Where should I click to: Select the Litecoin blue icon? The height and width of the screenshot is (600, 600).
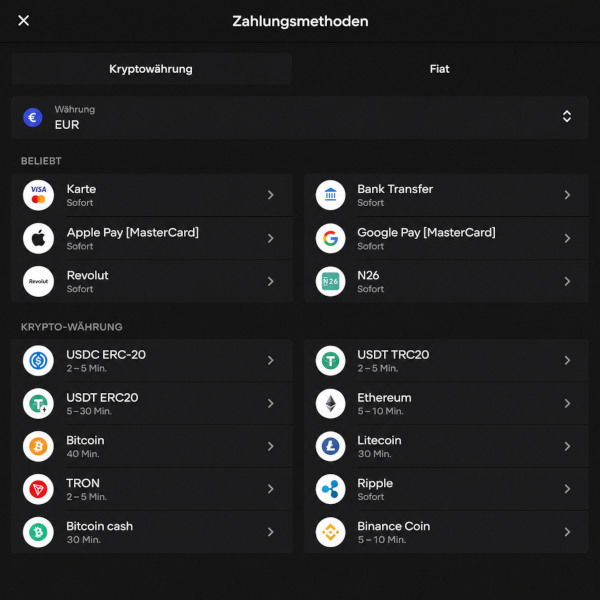331,446
